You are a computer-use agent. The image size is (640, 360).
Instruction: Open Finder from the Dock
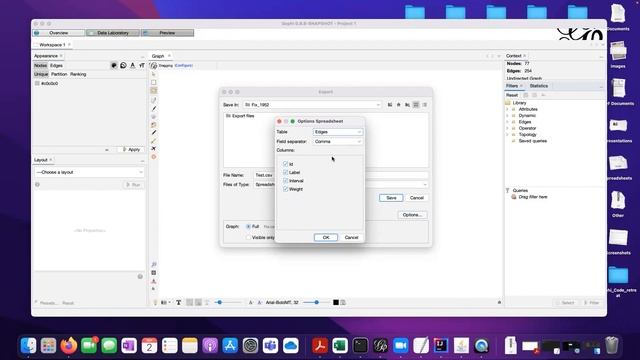(29, 346)
